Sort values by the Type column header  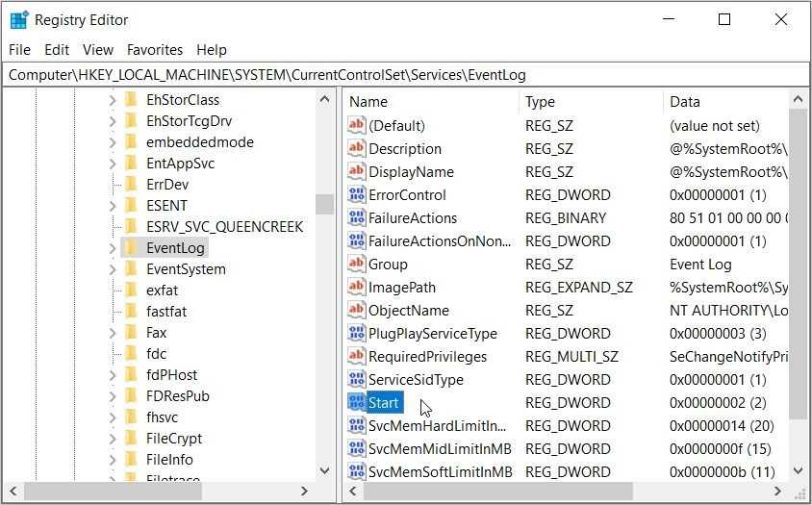tap(540, 102)
